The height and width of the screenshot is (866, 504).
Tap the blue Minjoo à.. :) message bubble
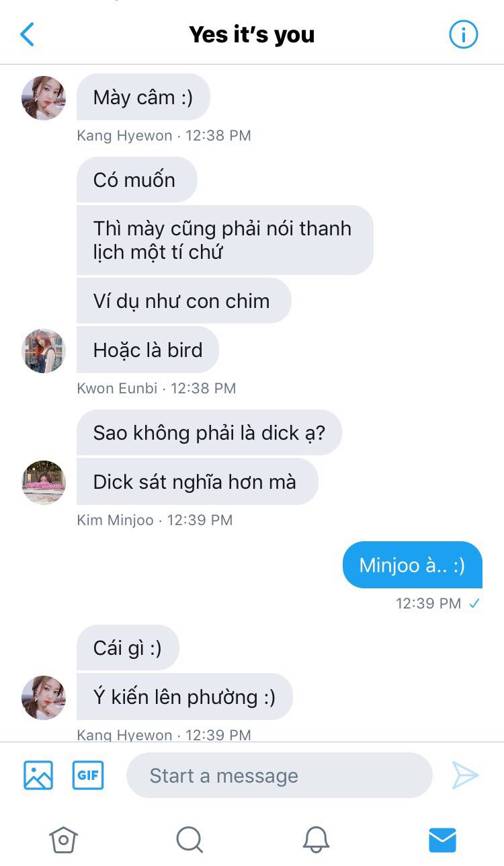click(x=413, y=565)
